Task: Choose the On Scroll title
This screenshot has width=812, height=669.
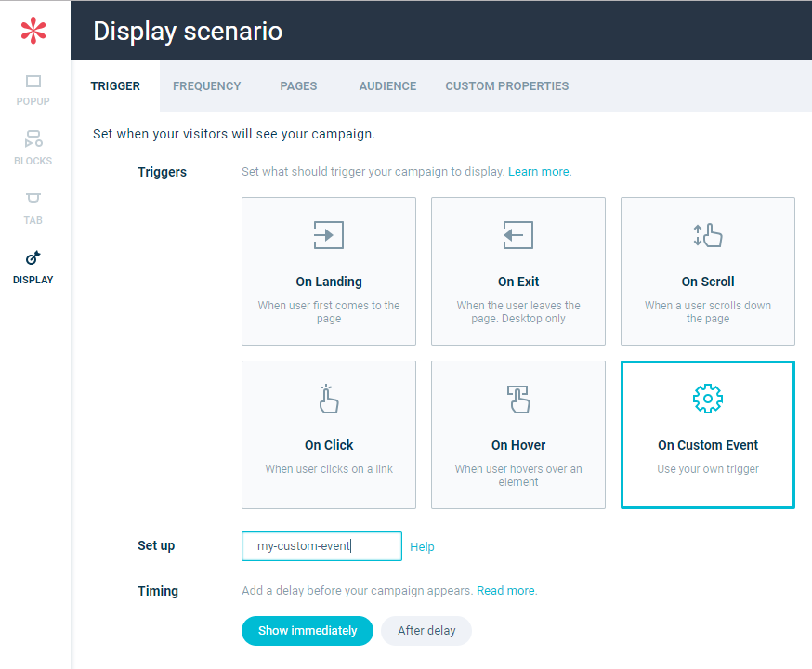Action: coord(708,282)
